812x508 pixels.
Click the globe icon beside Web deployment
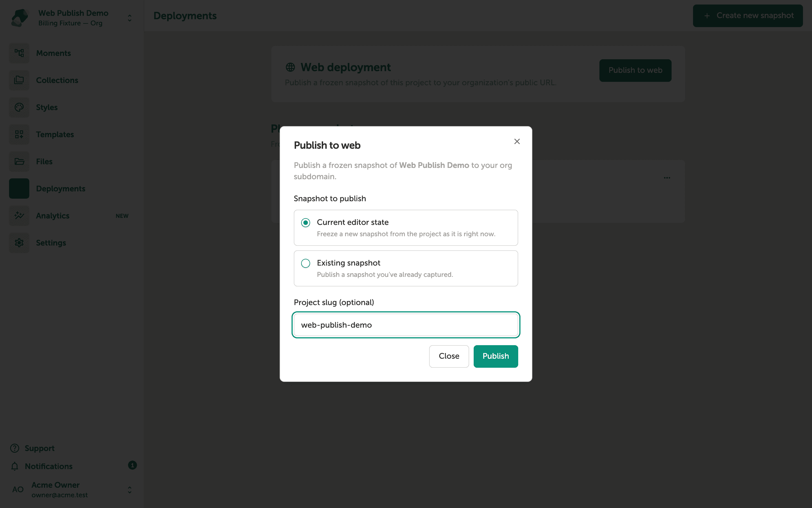tap(290, 67)
